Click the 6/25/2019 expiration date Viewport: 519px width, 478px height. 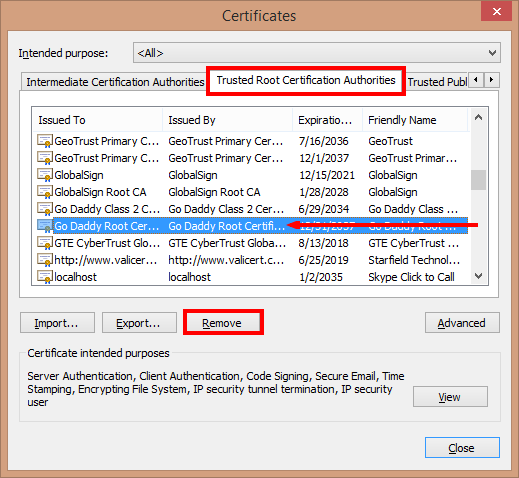(323, 260)
